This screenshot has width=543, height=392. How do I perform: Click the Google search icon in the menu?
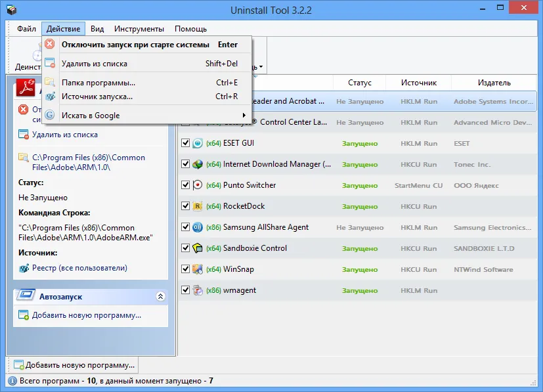point(50,115)
